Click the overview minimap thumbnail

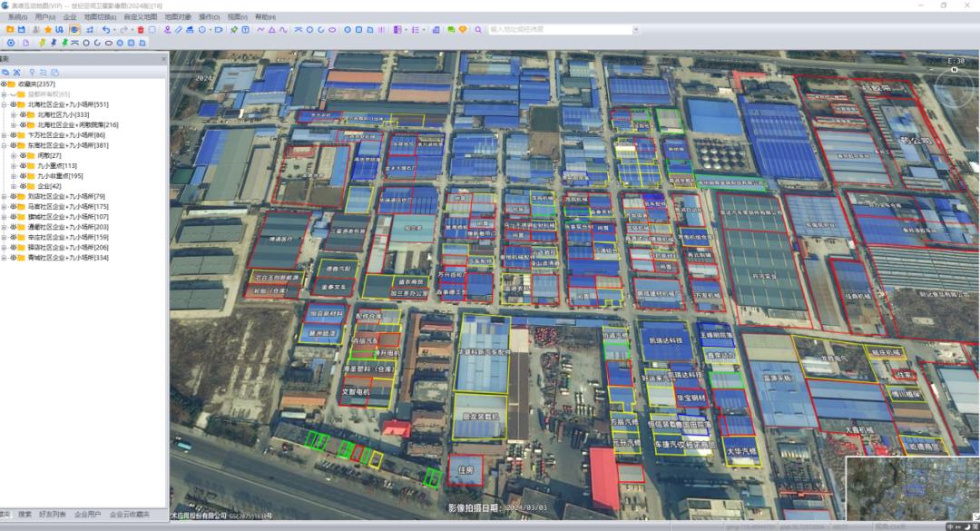[x=912, y=487]
